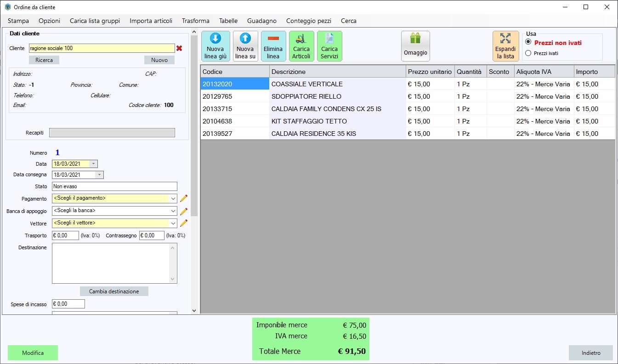
Task: Sort by the Codice column header
Action: (235, 72)
